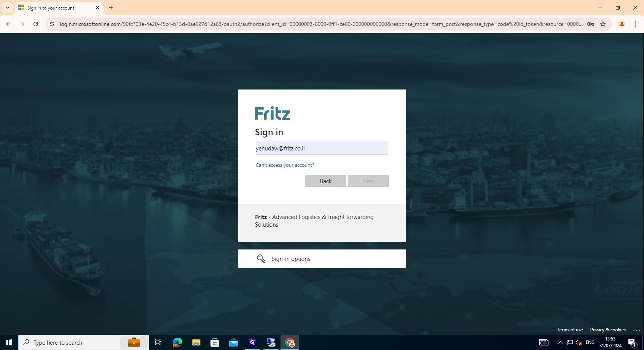Open Mail app from taskbar

(234, 342)
